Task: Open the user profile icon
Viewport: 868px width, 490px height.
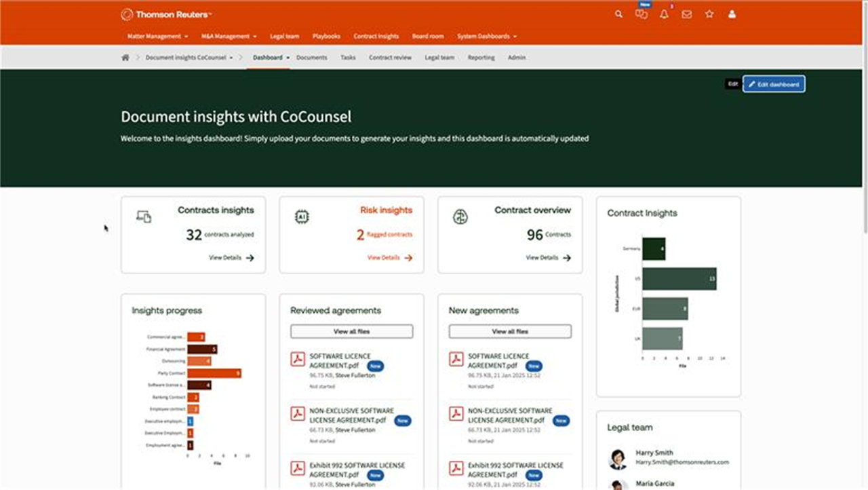Action: [732, 14]
